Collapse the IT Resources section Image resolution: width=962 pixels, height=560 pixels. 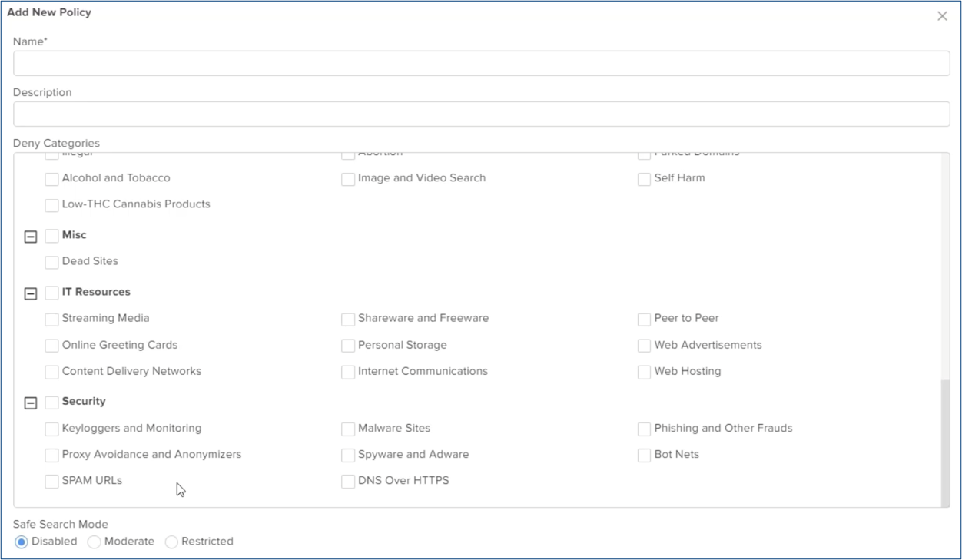coord(30,292)
